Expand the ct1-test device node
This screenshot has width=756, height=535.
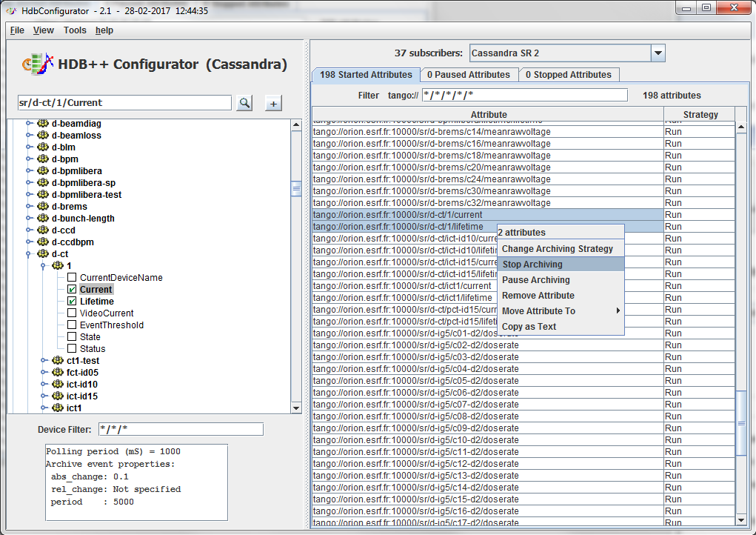(x=44, y=361)
